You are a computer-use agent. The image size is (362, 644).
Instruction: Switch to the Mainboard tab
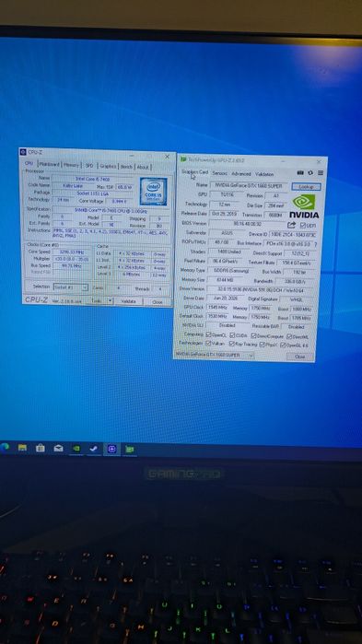coord(49,164)
